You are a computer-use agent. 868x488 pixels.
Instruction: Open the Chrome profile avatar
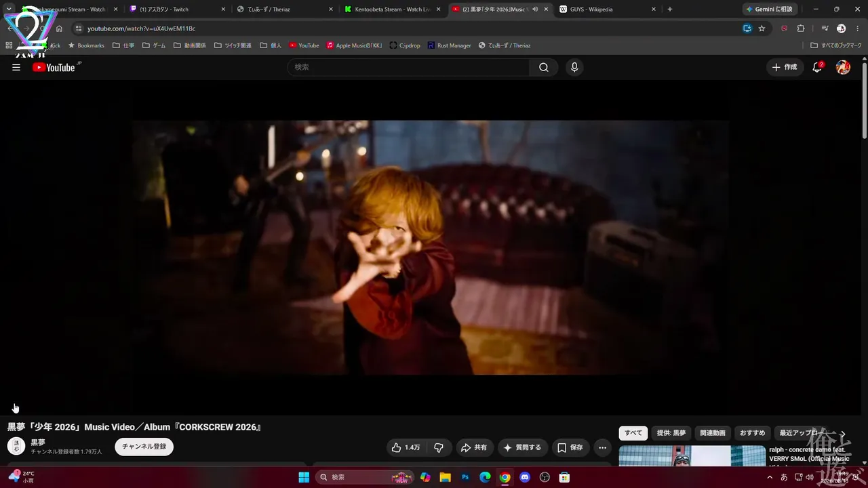click(841, 28)
